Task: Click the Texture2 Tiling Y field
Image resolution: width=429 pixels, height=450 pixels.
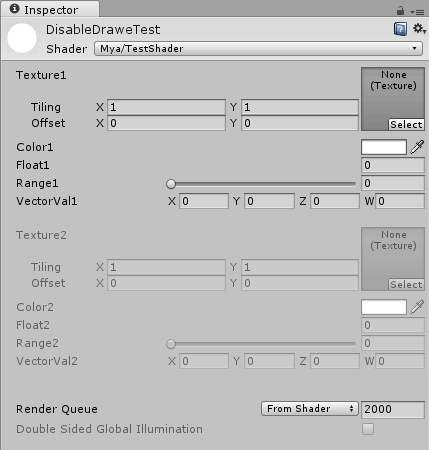Action: click(300, 267)
